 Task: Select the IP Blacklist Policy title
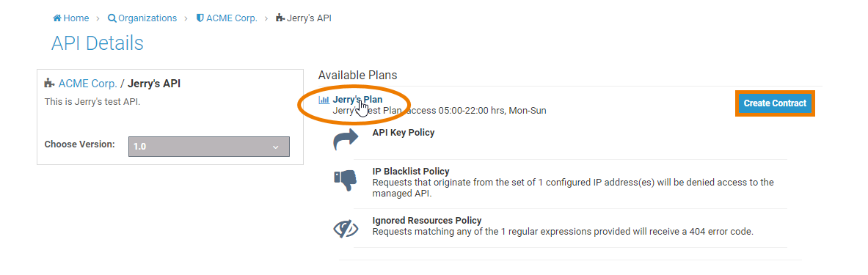point(411,172)
